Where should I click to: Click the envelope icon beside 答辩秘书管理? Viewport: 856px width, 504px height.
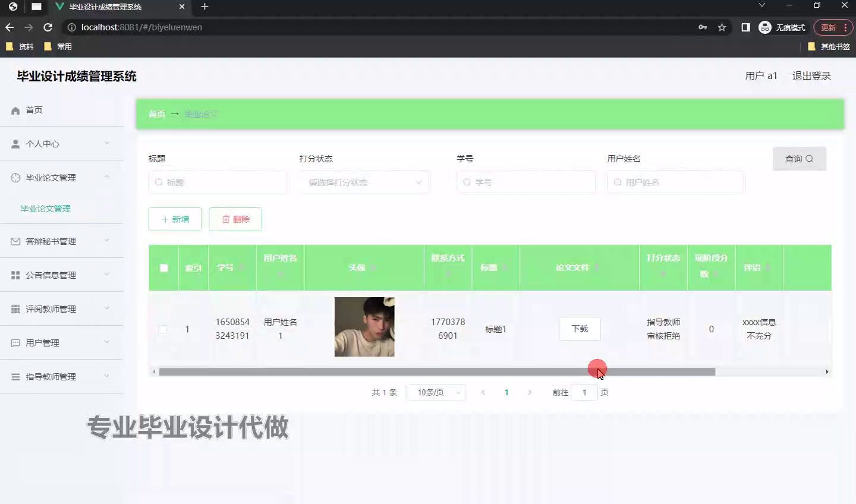(15, 241)
